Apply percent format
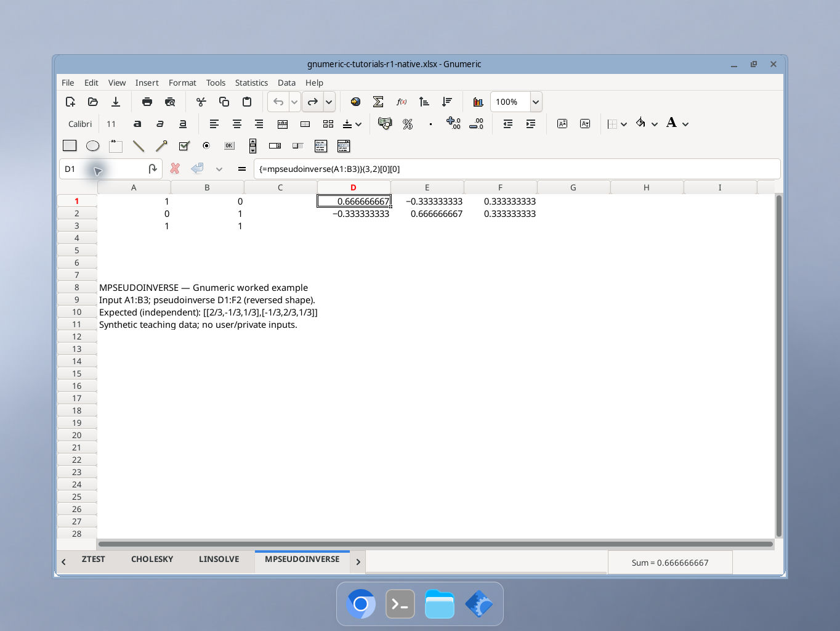This screenshot has width=840, height=631. (x=408, y=124)
